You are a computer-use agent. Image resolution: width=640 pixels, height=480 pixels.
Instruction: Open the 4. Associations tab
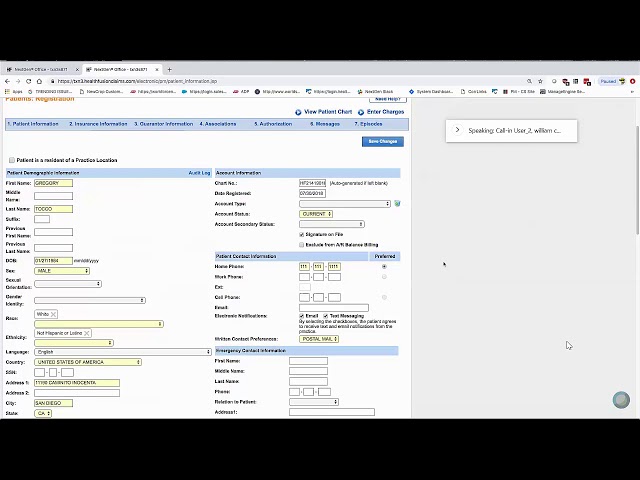pos(218,124)
